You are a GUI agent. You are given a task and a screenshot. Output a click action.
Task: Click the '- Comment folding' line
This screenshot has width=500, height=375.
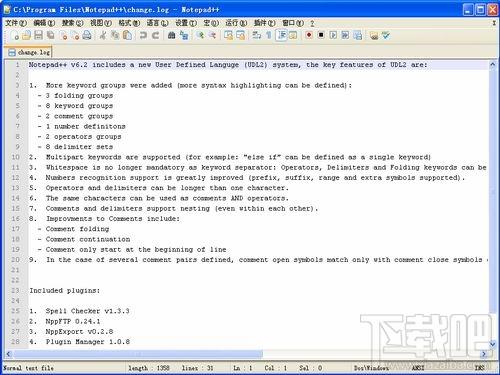click(73, 229)
